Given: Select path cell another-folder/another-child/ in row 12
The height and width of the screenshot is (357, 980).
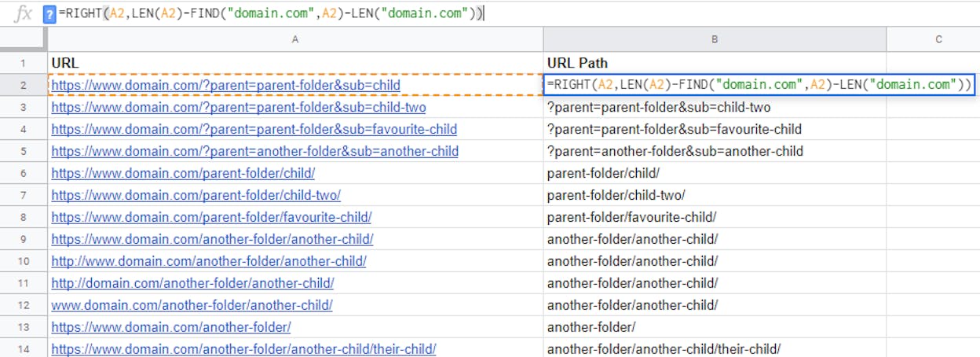Looking at the screenshot, I should [x=715, y=305].
